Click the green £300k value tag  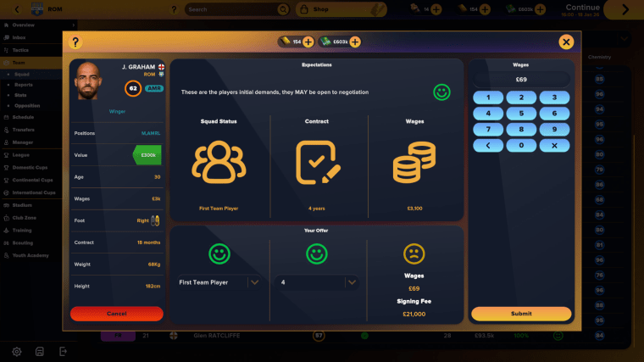pyautogui.click(x=147, y=155)
